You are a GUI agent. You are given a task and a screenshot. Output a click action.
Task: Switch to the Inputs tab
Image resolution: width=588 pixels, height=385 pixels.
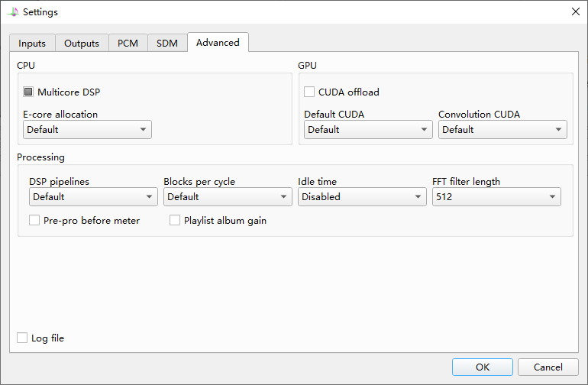[x=32, y=44]
